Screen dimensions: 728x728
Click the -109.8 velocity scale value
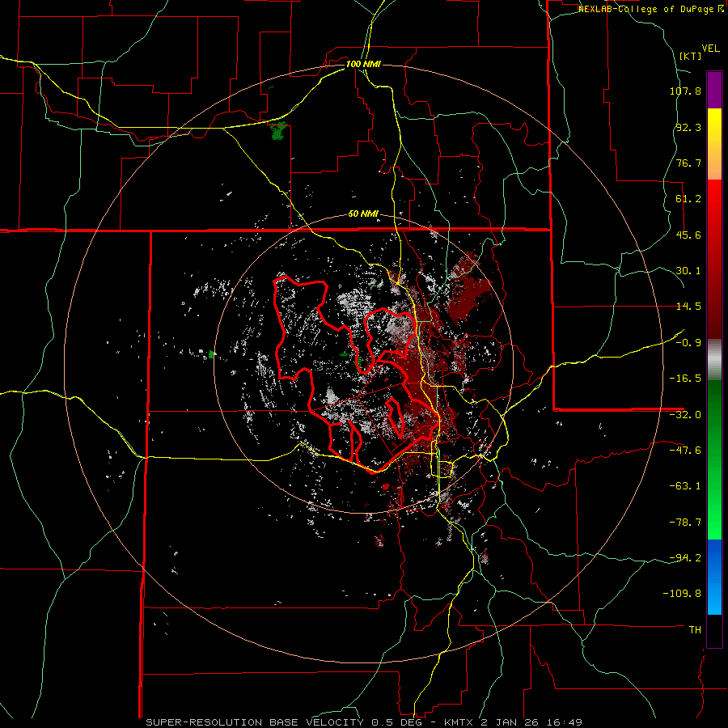(x=682, y=594)
